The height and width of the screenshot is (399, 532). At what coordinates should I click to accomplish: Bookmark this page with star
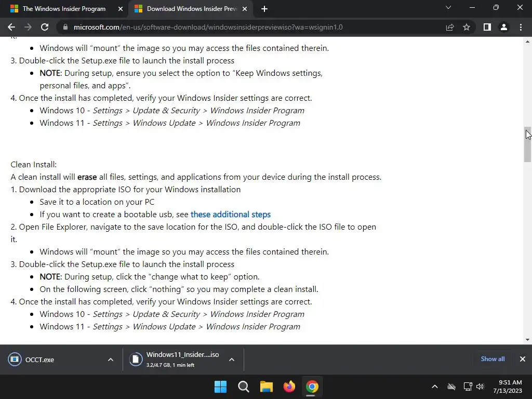[467, 27]
